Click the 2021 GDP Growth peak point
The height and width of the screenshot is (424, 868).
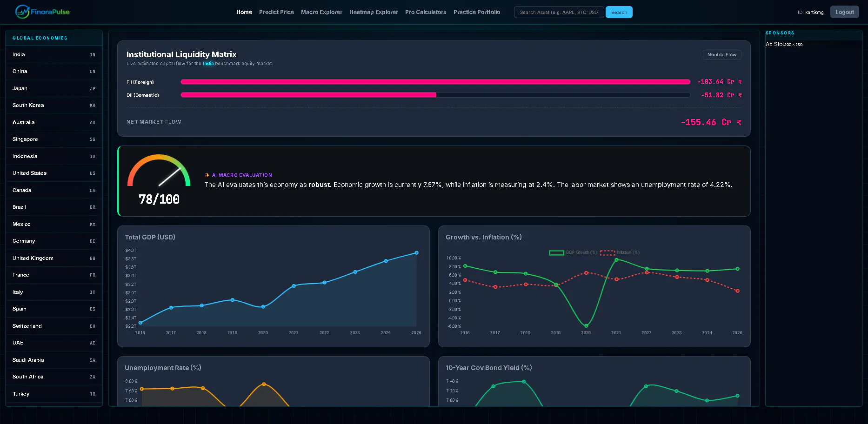click(616, 260)
